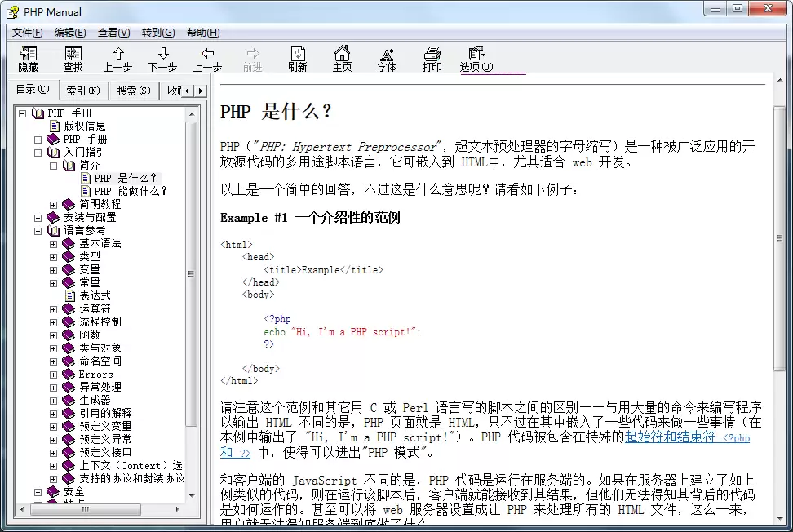This screenshot has height=532, width=793.
Task: Expand the 流程控制 tree node
Action: click(53, 322)
